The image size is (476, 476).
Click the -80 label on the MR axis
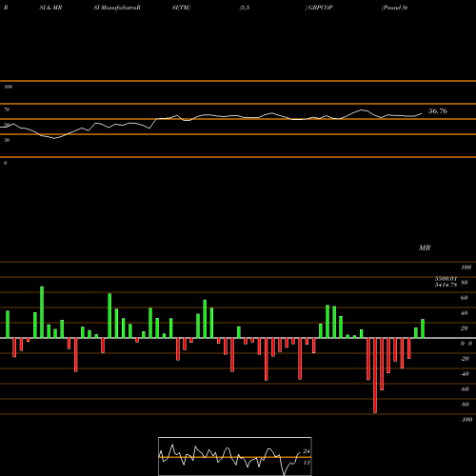tap(465, 405)
